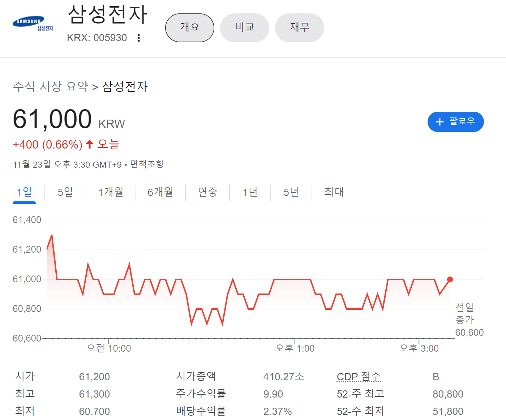Click the +400 (0.66%) change text

(48, 145)
